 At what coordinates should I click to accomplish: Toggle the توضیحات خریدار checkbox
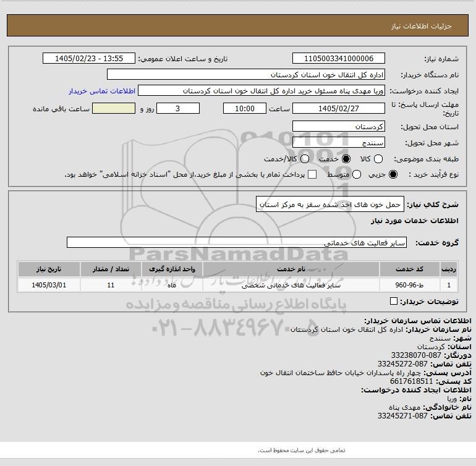(393, 301)
